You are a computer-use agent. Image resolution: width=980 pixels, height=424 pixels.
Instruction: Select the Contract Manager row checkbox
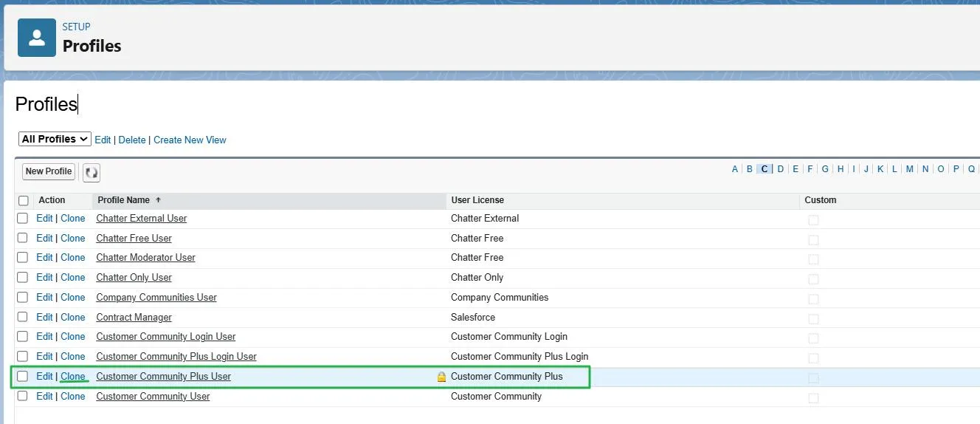(23, 317)
